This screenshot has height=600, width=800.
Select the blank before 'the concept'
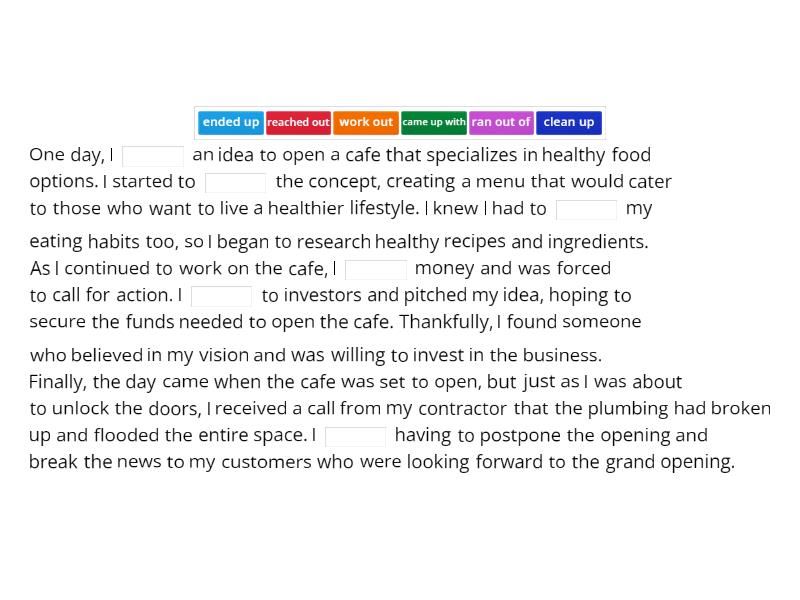tap(236, 182)
